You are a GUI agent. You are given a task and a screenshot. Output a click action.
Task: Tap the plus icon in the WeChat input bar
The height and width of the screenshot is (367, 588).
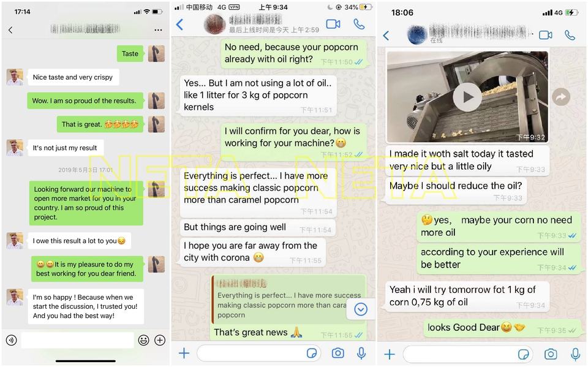point(160,341)
